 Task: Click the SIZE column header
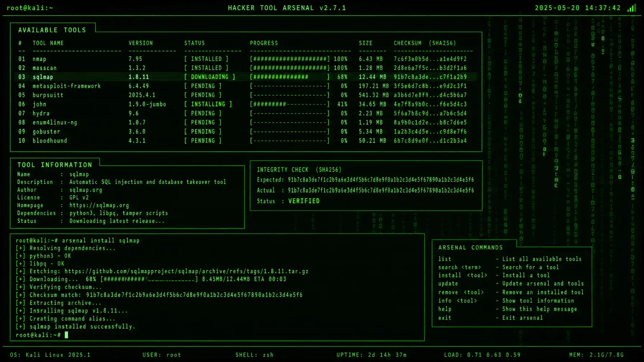pyautogui.click(x=366, y=43)
